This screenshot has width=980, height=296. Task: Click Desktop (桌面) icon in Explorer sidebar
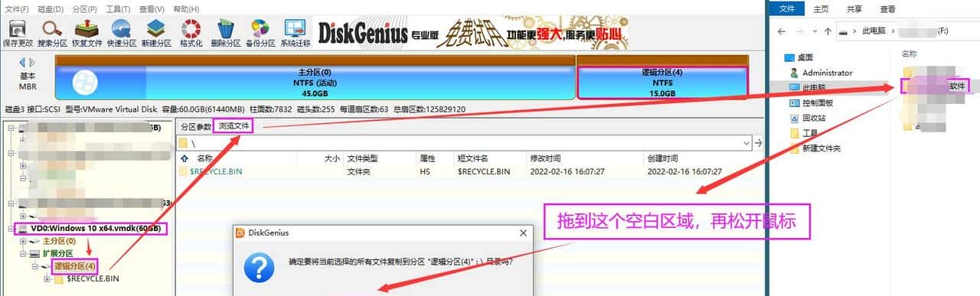pyautogui.click(x=790, y=57)
